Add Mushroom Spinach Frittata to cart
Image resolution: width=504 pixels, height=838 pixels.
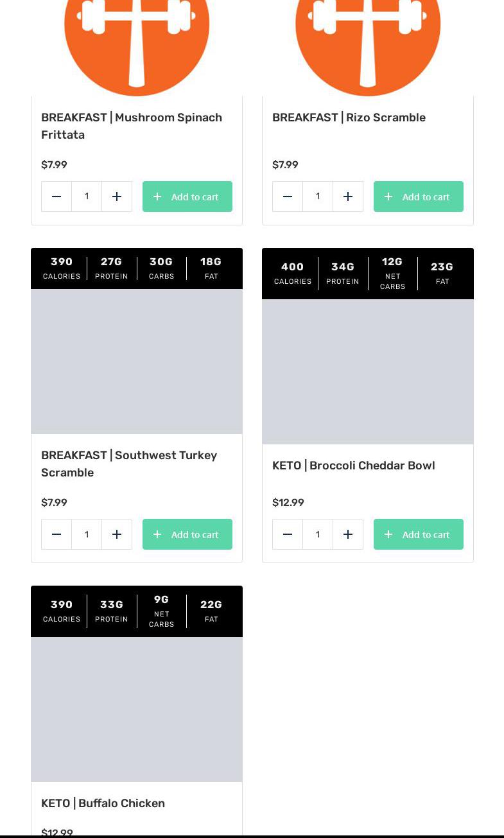[187, 196]
